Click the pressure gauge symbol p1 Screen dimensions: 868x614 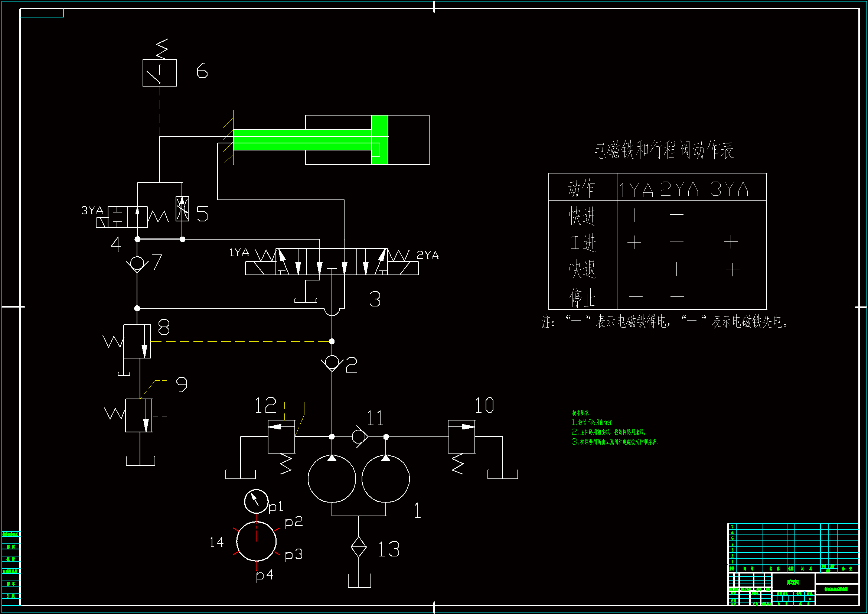click(x=256, y=501)
